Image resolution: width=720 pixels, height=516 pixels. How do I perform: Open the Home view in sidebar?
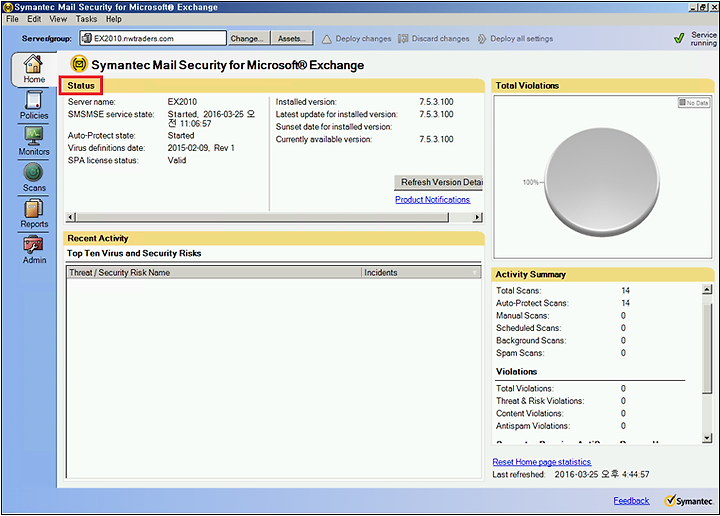tap(34, 69)
